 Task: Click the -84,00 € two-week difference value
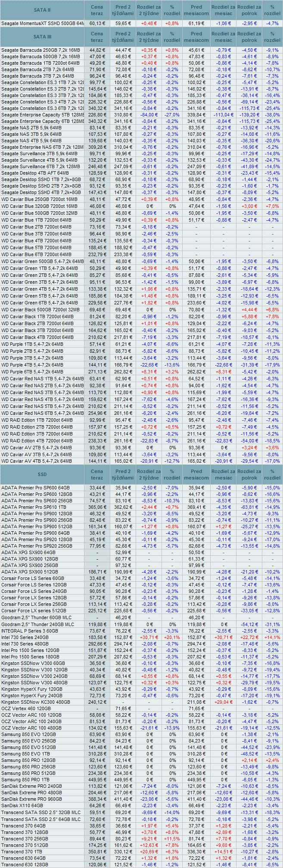click(x=149, y=115)
